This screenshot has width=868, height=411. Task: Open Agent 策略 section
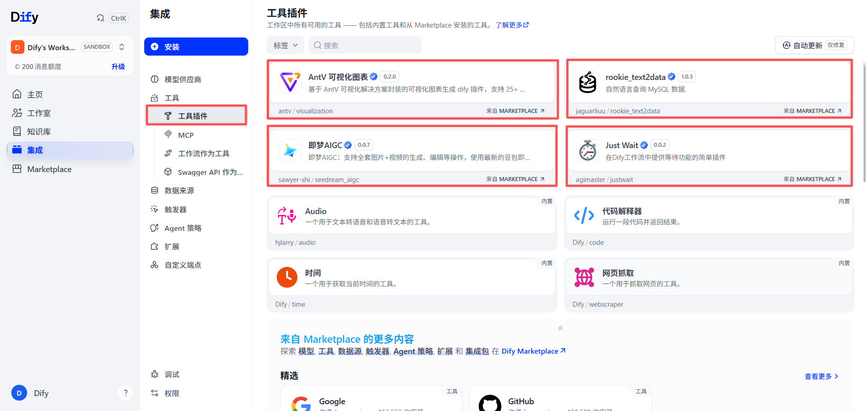tap(196, 228)
